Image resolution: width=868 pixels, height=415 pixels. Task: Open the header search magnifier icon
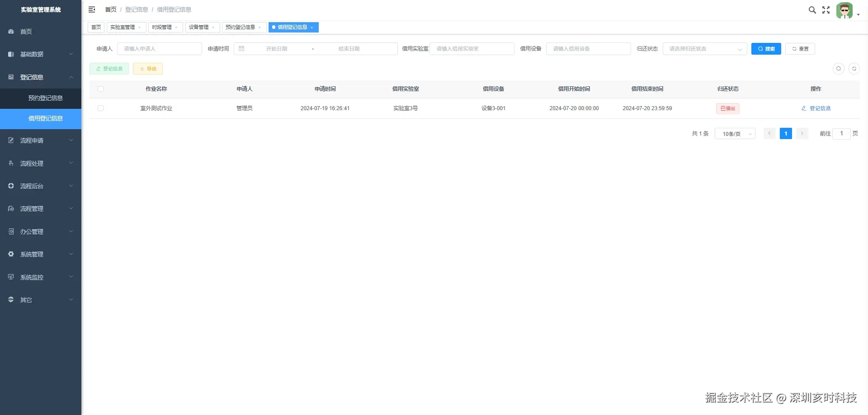pos(812,10)
